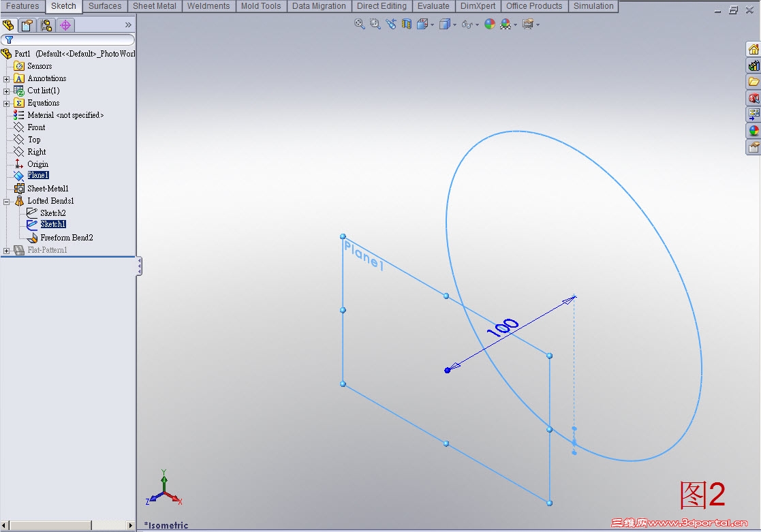Open View Settings dropdown arrow
This screenshot has width=761, height=532.
click(x=538, y=25)
